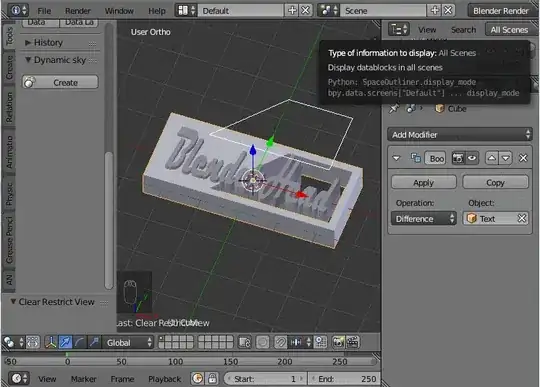Click the tool shelf vertical scrollbar
540x387 pixels.
(x=109, y=220)
